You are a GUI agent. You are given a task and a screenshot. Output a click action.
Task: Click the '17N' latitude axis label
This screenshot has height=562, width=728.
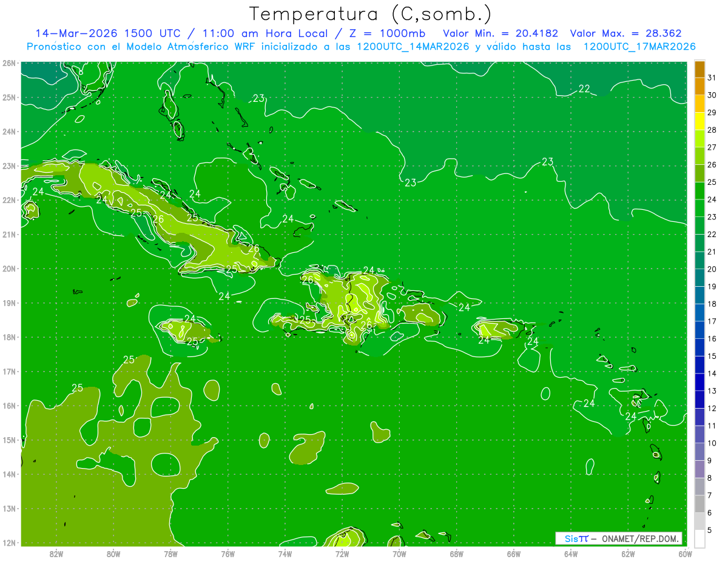[9, 371]
